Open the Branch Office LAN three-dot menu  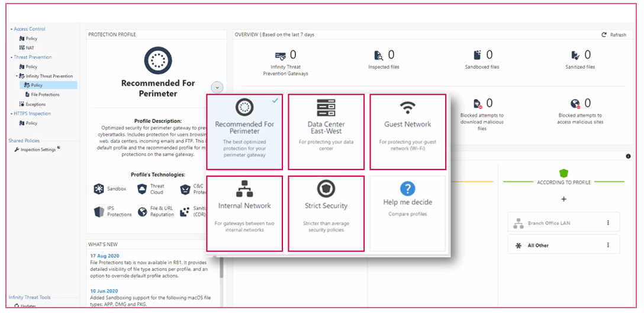pyautogui.click(x=608, y=222)
